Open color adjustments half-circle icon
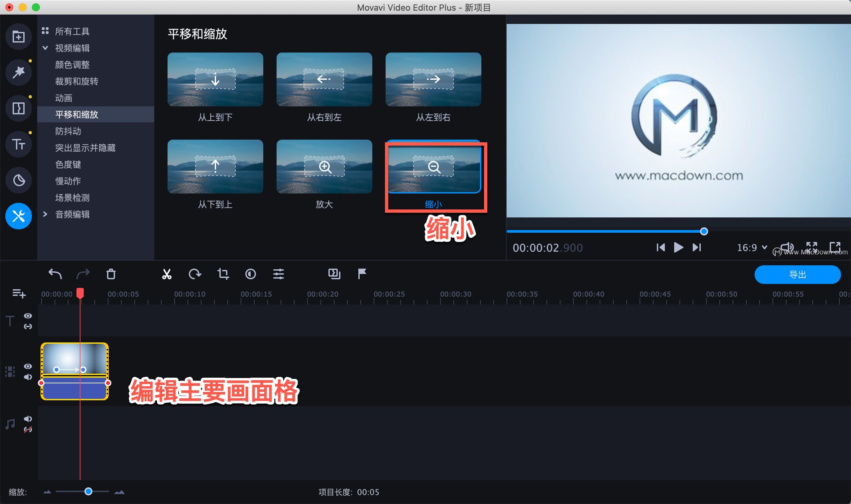The height and width of the screenshot is (504, 851). tap(251, 274)
